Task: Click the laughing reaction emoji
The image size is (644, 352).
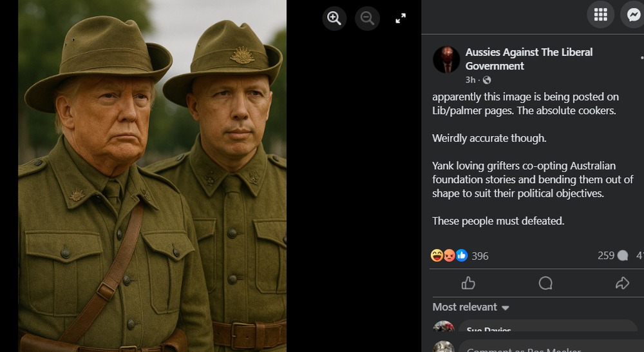Action: [x=437, y=256]
